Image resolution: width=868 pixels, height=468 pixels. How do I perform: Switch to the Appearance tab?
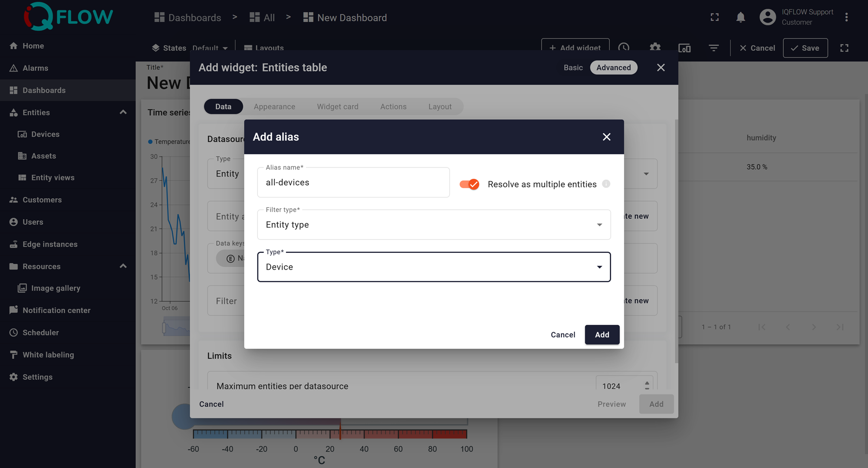coord(274,107)
